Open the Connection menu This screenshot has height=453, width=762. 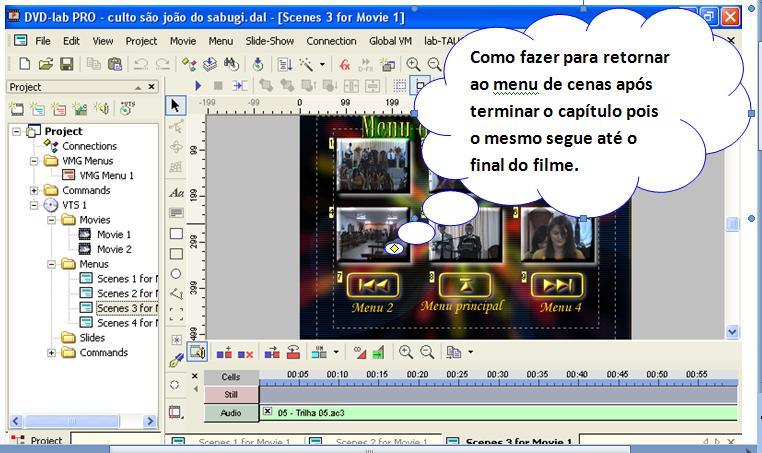(x=331, y=41)
